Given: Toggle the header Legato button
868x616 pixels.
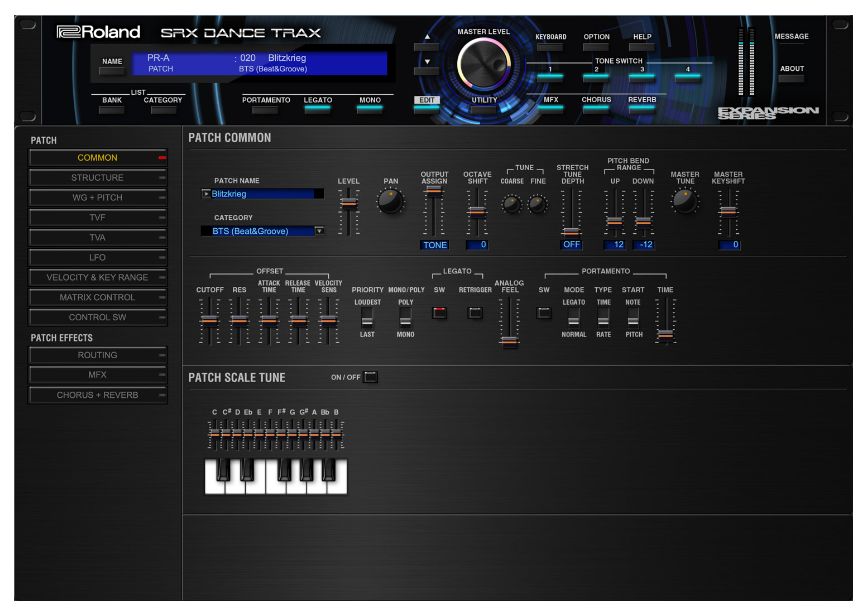Looking at the screenshot, I should tap(318, 109).
